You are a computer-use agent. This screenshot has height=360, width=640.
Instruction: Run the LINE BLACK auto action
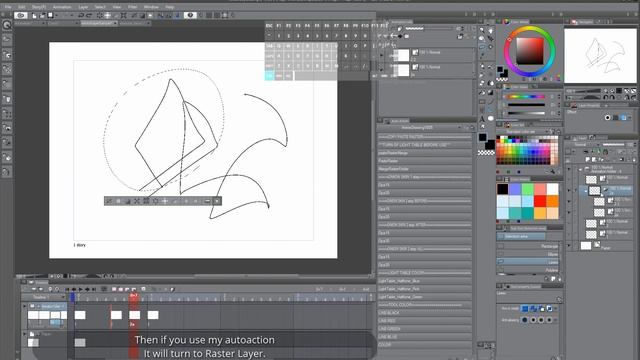click(x=425, y=313)
